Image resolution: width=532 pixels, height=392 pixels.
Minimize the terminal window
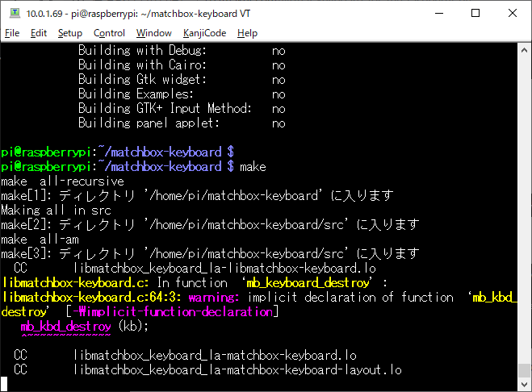pyautogui.click(x=439, y=13)
